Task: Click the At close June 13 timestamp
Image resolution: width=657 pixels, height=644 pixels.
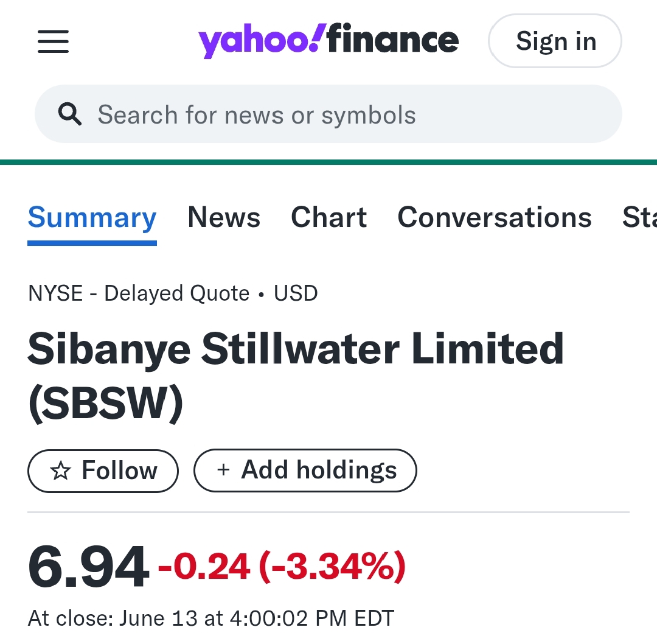Action: [x=211, y=618]
